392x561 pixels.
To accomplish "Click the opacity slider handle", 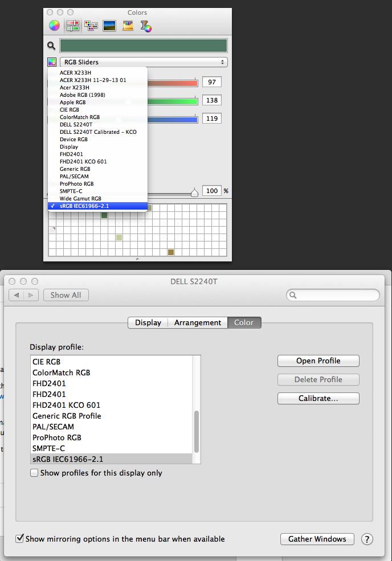I will (x=194, y=193).
